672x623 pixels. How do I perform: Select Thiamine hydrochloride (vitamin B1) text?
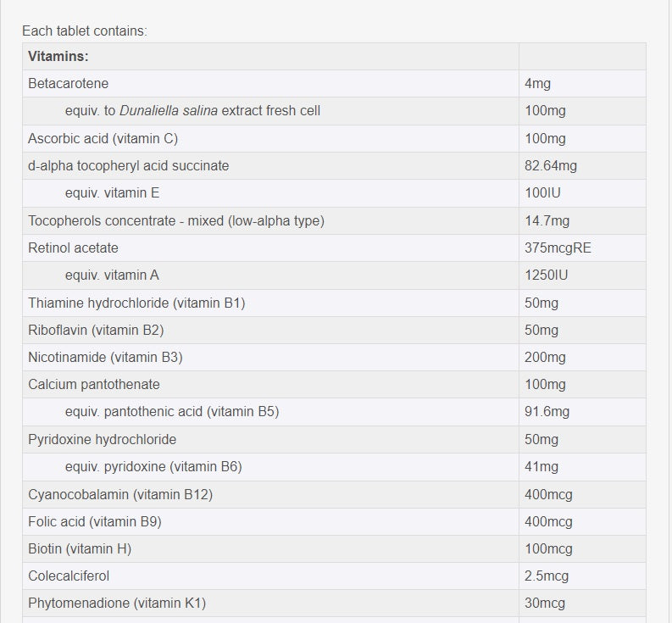(136, 303)
